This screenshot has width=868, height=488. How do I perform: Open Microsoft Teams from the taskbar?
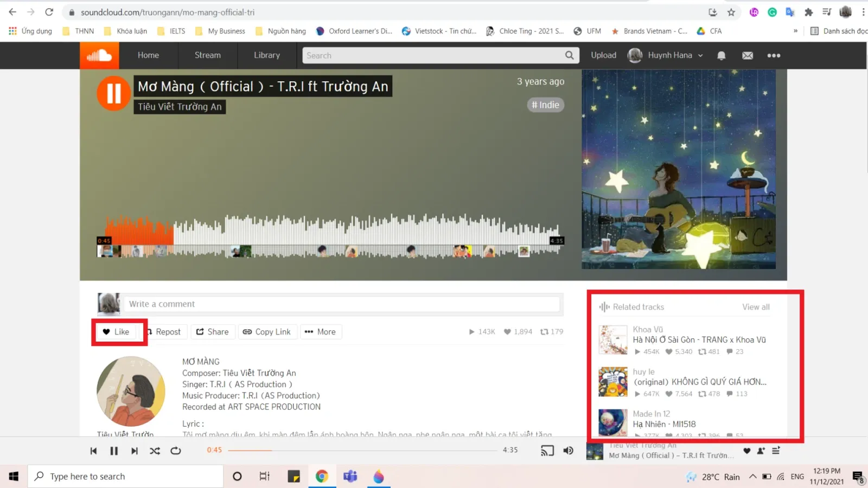click(x=350, y=477)
